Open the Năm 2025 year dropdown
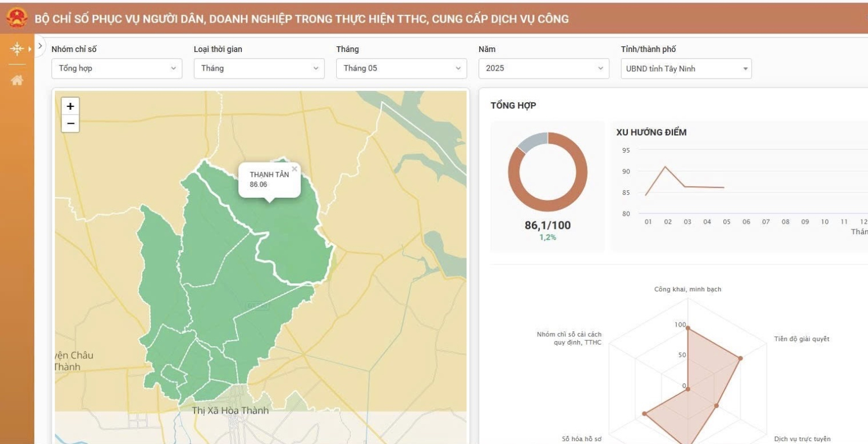868x444 pixels. click(x=544, y=68)
